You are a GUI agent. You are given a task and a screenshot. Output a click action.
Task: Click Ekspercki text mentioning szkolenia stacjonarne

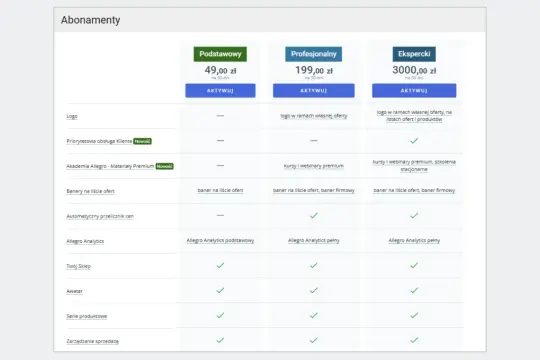pos(414,165)
